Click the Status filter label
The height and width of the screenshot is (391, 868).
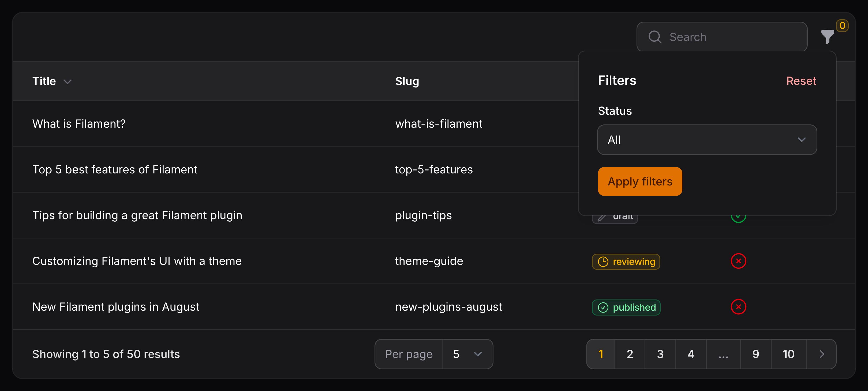(615, 111)
